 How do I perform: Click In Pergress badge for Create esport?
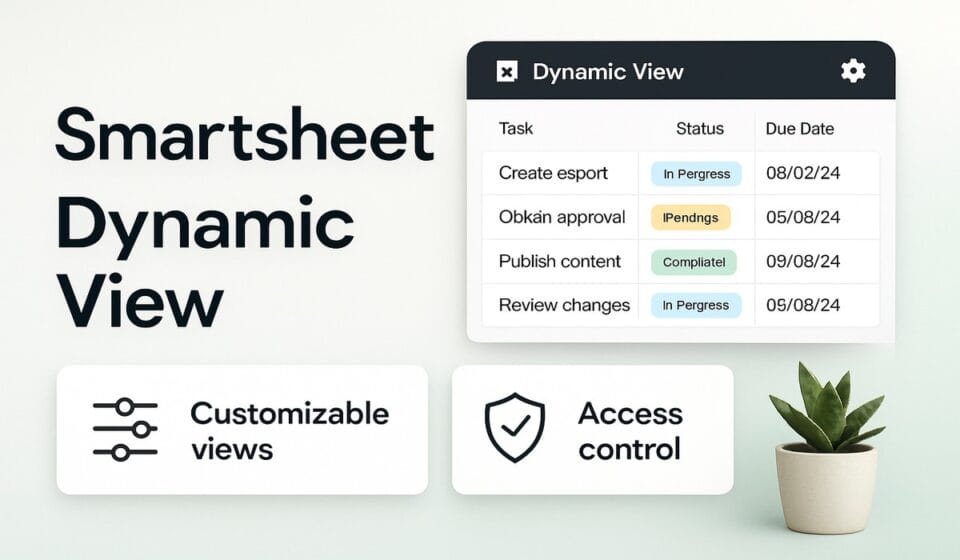tap(696, 174)
